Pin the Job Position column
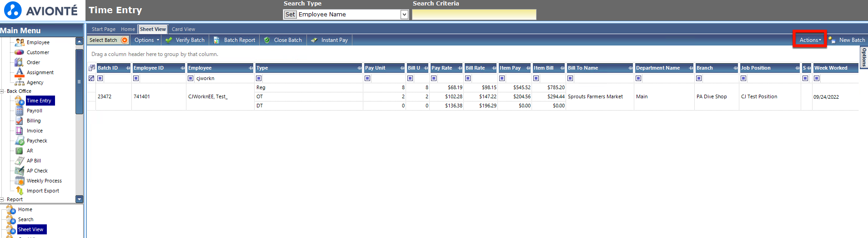The width and height of the screenshot is (868, 238). click(x=797, y=68)
